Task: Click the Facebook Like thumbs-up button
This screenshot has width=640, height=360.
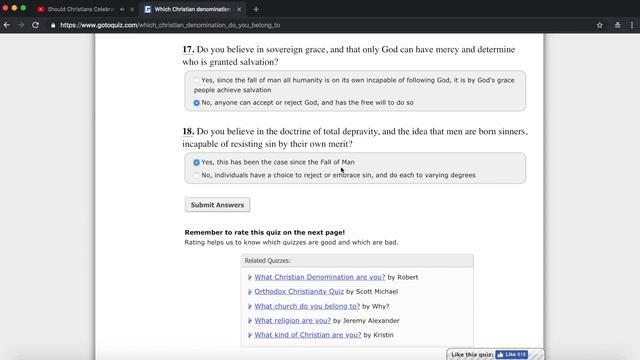Action: 511,354
